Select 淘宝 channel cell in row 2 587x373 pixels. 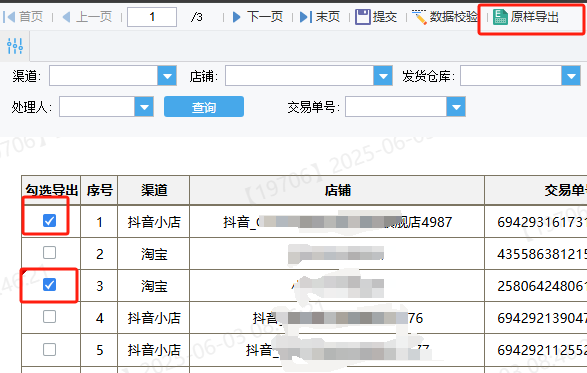click(x=154, y=254)
